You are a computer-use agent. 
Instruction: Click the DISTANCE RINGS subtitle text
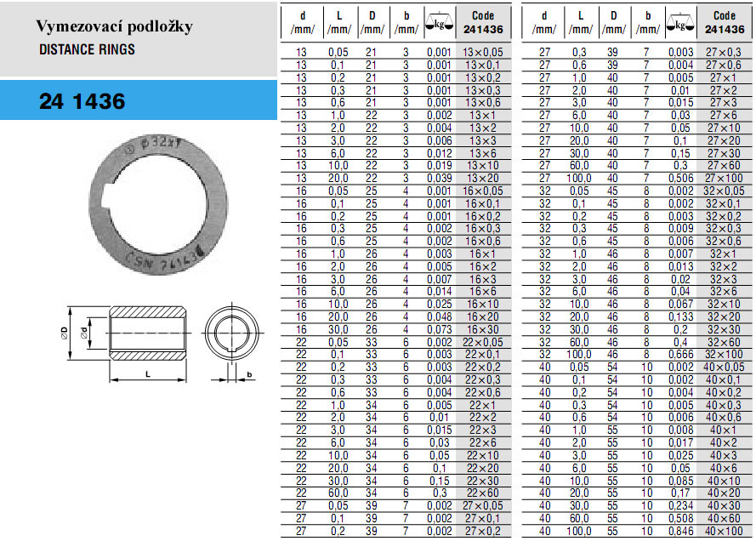click(87, 49)
